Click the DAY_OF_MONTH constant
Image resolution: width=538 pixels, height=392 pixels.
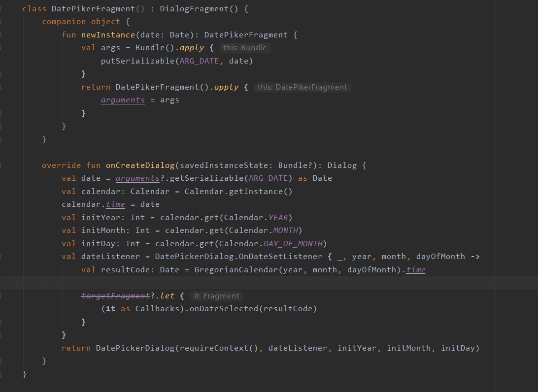(293, 244)
